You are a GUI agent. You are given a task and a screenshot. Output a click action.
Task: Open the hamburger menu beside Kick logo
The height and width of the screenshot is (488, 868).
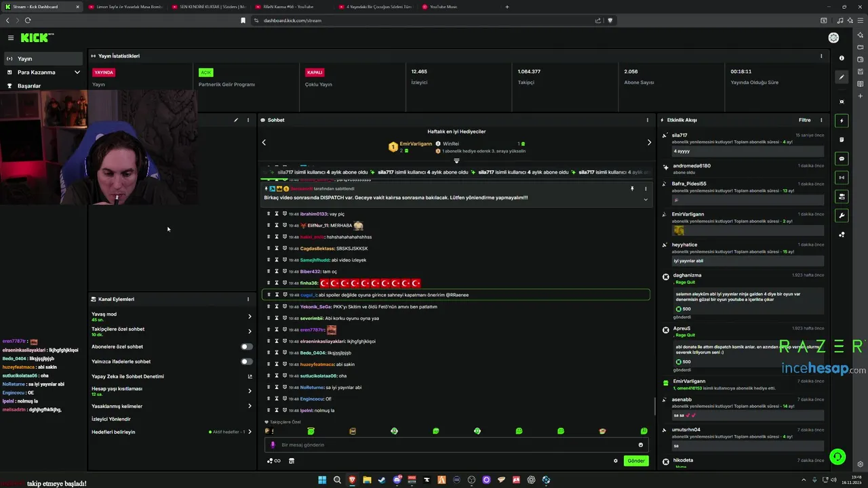(11, 38)
